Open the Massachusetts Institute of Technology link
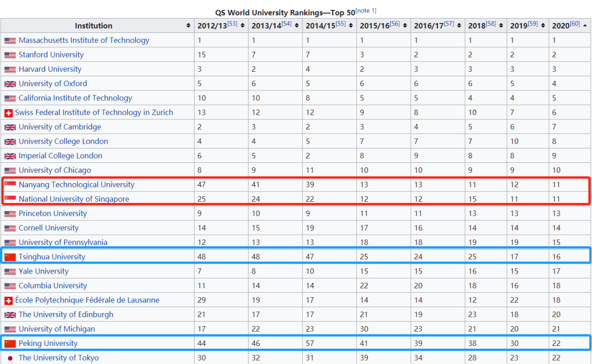The width and height of the screenshot is (592, 364). tap(84, 40)
